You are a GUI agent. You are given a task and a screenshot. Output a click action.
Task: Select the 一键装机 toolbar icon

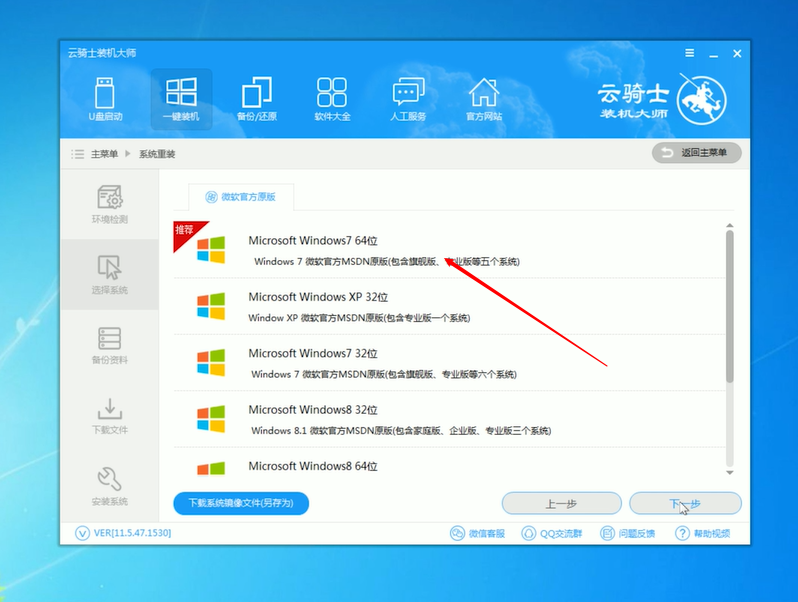(181, 99)
